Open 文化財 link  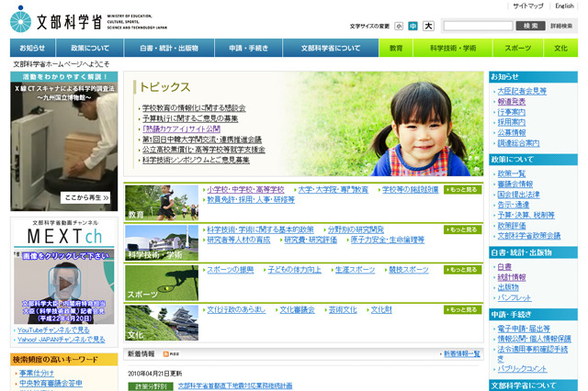[381, 309]
